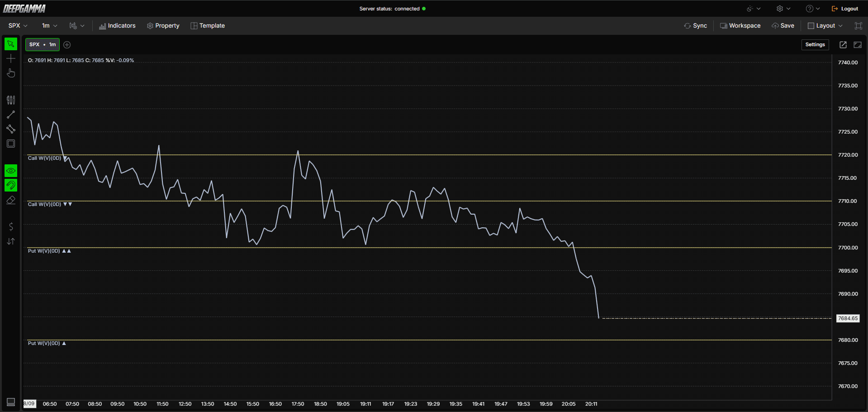Viewport: 868px width, 412px height.
Task: Click the 7700.00 price axis label
Action: [848, 248]
